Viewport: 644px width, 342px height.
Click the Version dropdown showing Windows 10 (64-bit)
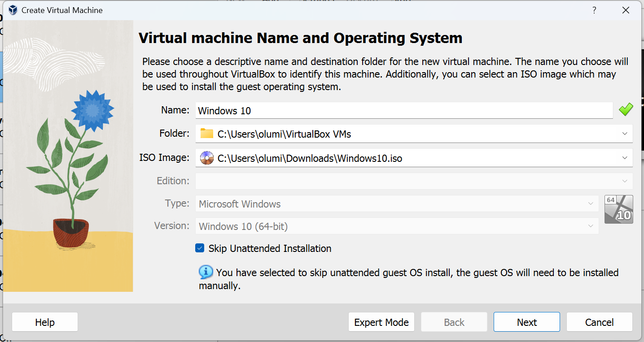397,226
